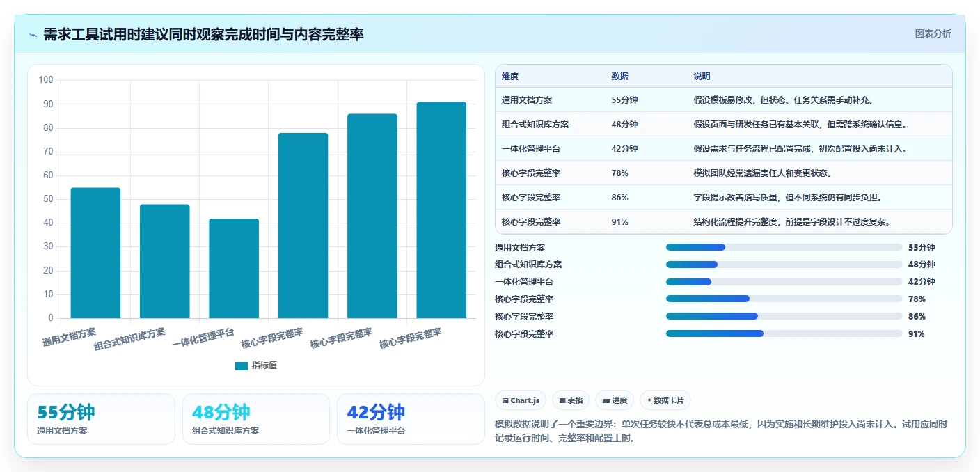Select the 进度 tag chip

click(x=615, y=400)
